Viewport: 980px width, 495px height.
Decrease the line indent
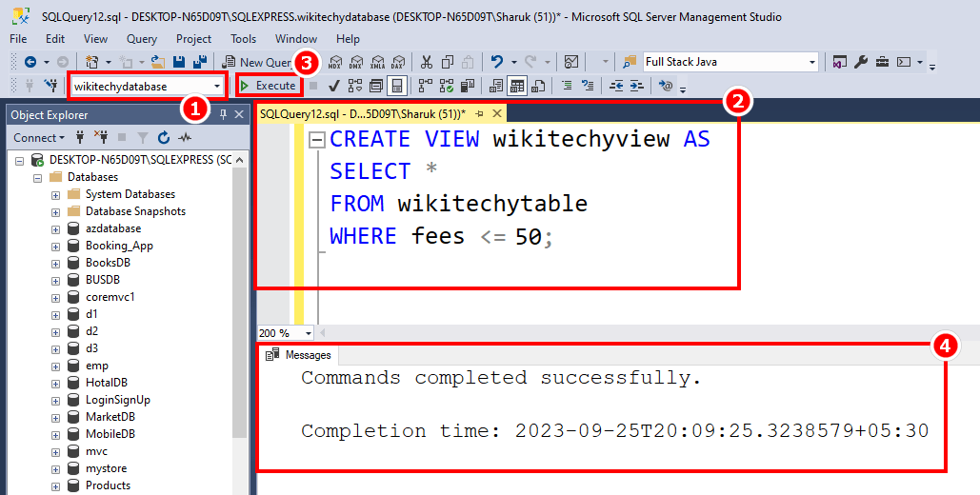point(616,86)
